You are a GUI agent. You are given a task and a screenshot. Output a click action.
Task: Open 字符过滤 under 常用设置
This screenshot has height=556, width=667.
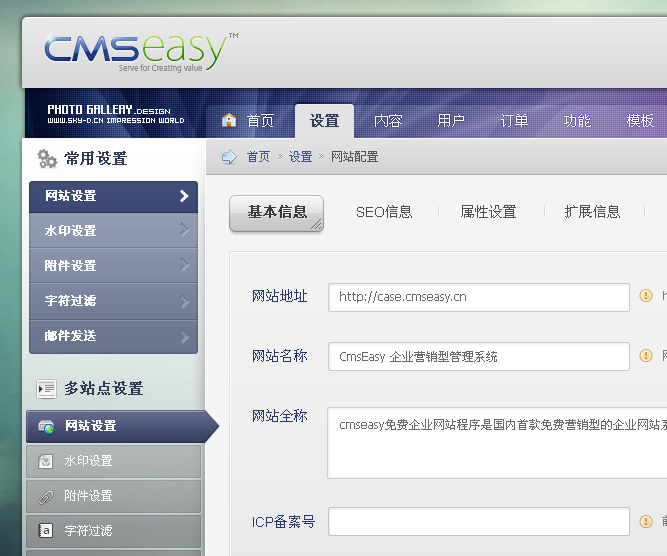[114, 301]
